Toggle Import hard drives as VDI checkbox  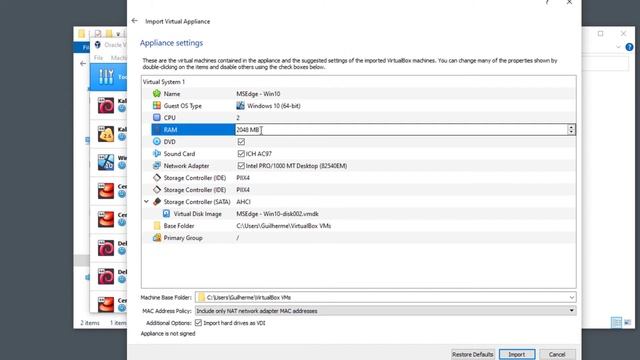click(198, 322)
